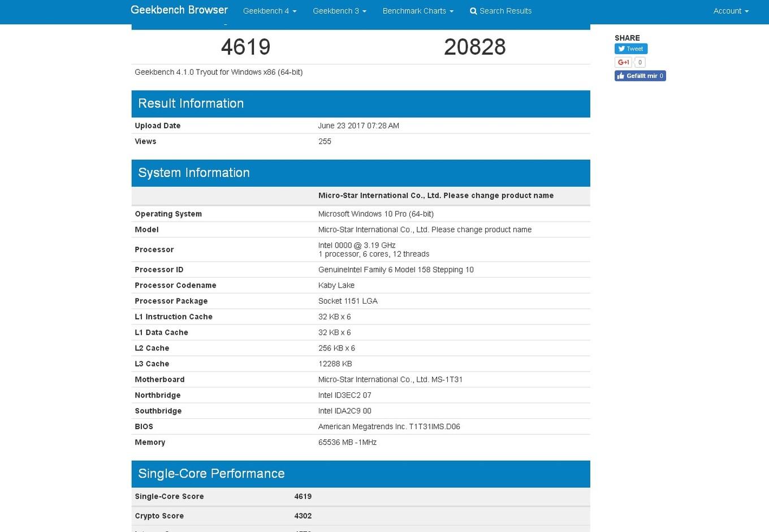Select Intel 0000 @ 3.19 GHz text

coord(357,245)
